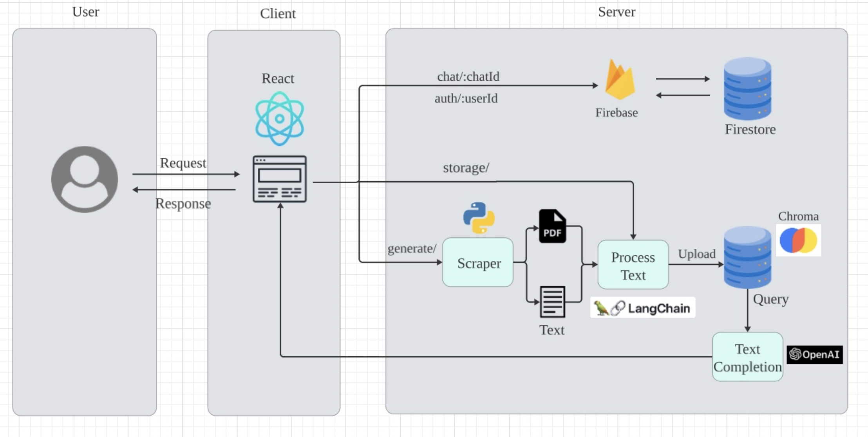This screenshot has height=437, width=868.
Task: Click the "Request" arrow label
Action: [183, 163]
